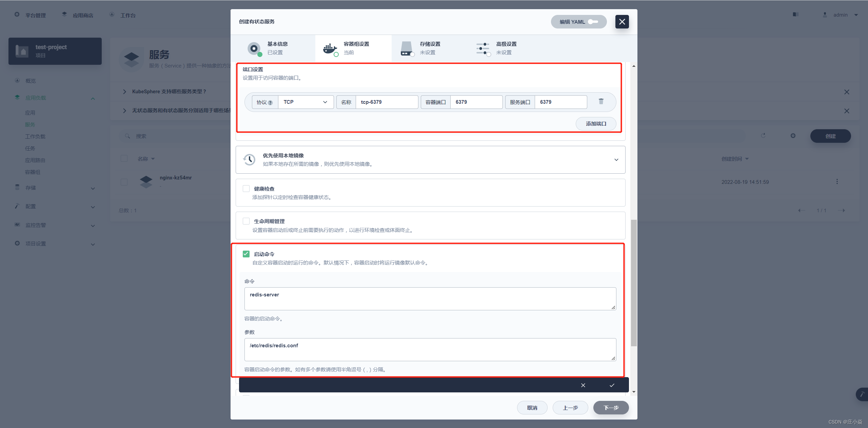Screen dimensions: 868x428
Task: Open the TCP protocol dropdown
Action: tap(305, 102)
